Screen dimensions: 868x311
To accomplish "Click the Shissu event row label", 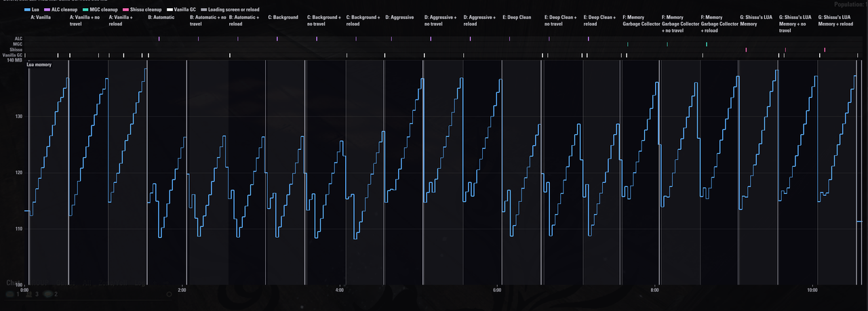I will click(17, 49).
